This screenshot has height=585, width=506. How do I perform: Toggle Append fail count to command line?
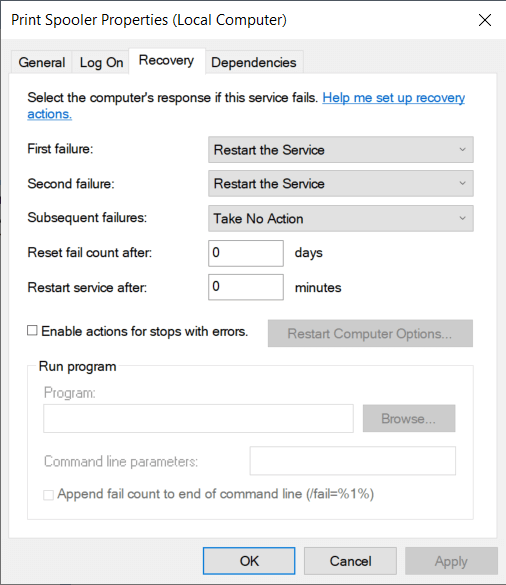click(x=49, y=495)
